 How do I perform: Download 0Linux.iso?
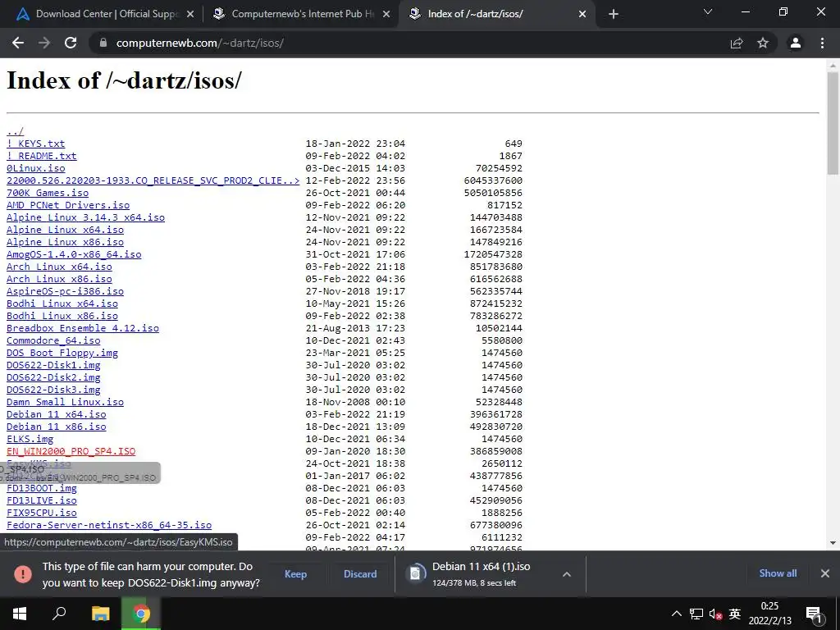pos(36,168)
